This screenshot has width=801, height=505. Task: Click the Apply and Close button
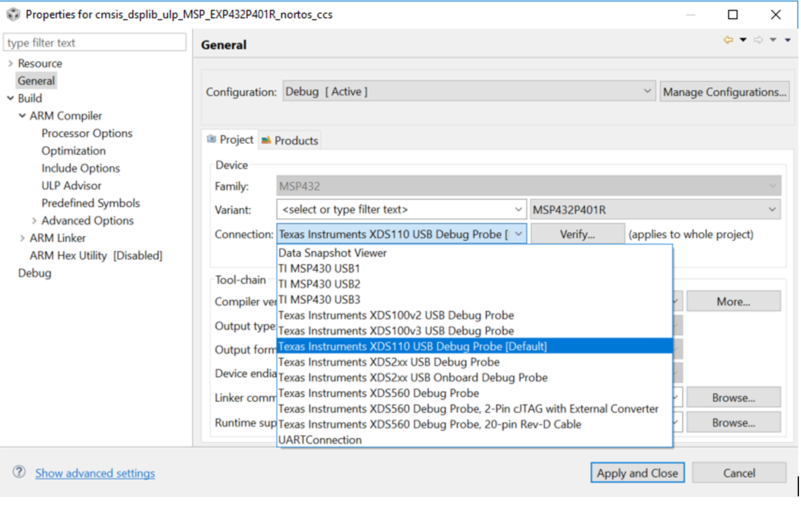[x=636, y=473]
